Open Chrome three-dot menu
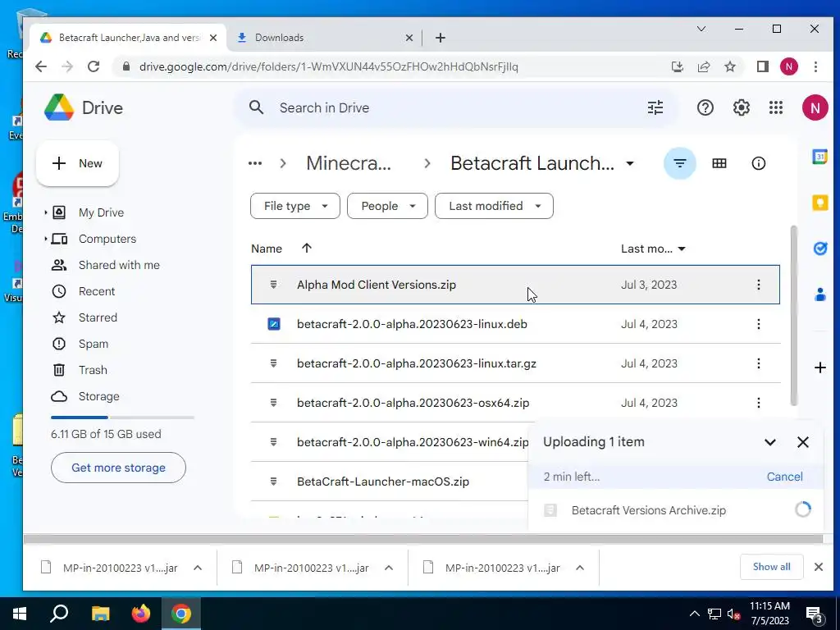This screenshot has height=630, width=840. pyautogui.click(x=815, y=66)
